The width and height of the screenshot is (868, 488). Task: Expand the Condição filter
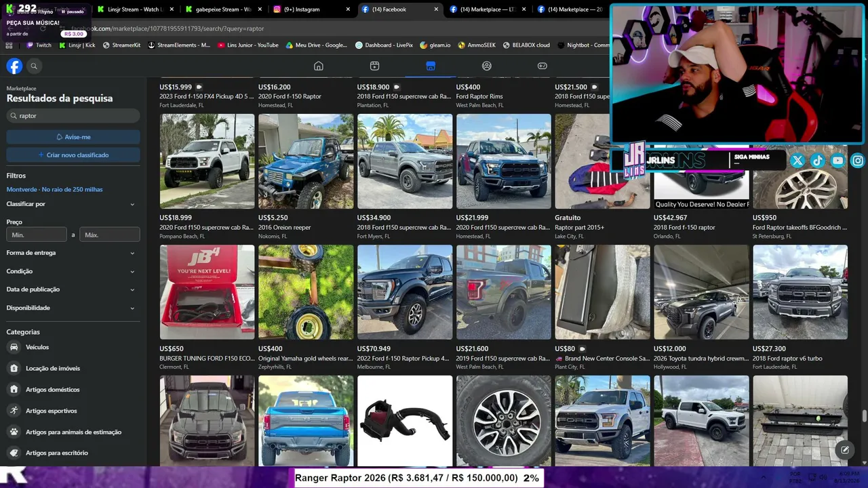[71, 271]
